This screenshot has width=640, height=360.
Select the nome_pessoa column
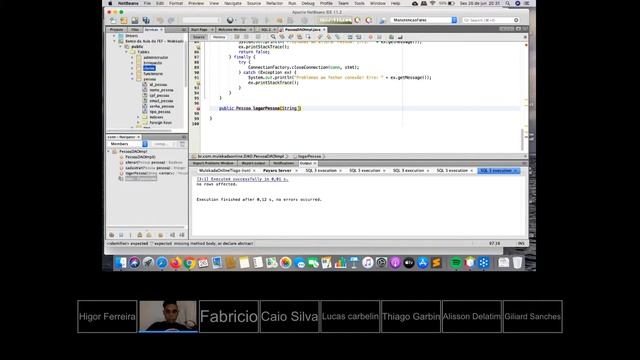pos(161,90)
